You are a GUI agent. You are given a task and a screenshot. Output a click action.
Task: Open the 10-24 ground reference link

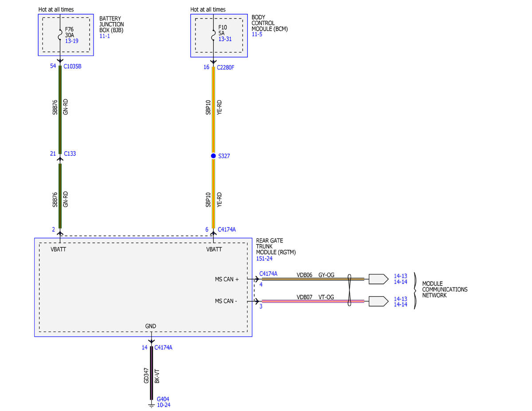click(x=164, y=405)
